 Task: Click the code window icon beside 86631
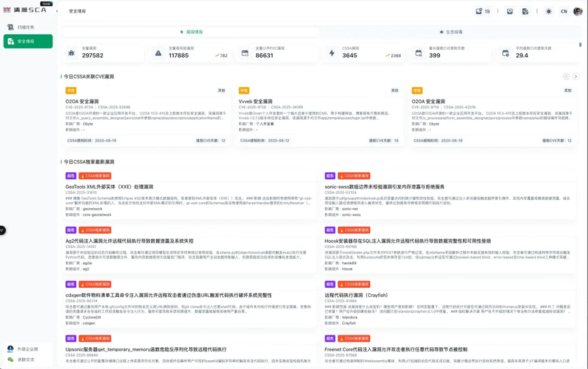click(x=245, y=53)
